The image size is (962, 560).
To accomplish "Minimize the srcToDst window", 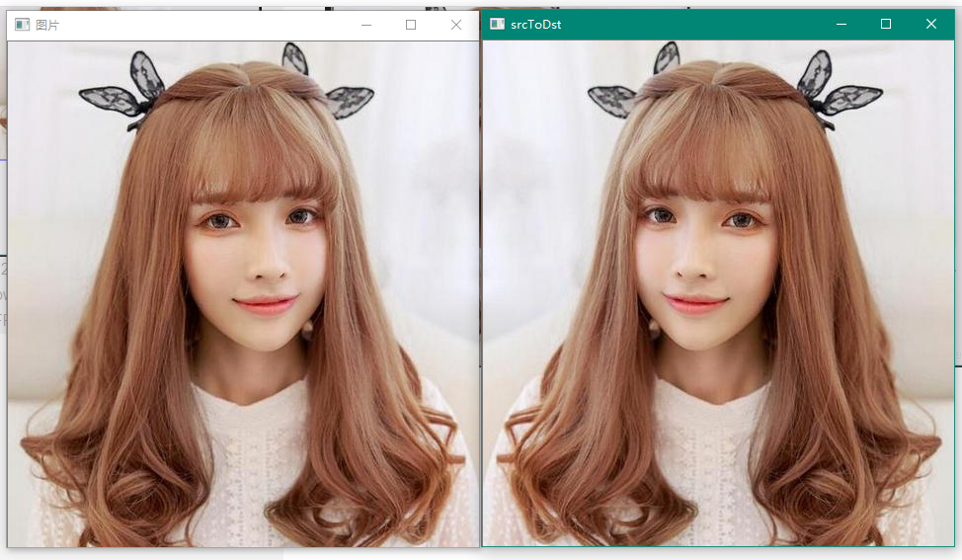I will click(842, 24).
